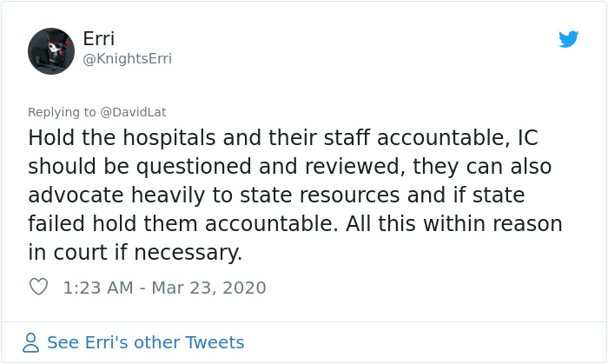Open the @DavidLat mention
Viewport: 608px width, 364px height.
(133, 111)
